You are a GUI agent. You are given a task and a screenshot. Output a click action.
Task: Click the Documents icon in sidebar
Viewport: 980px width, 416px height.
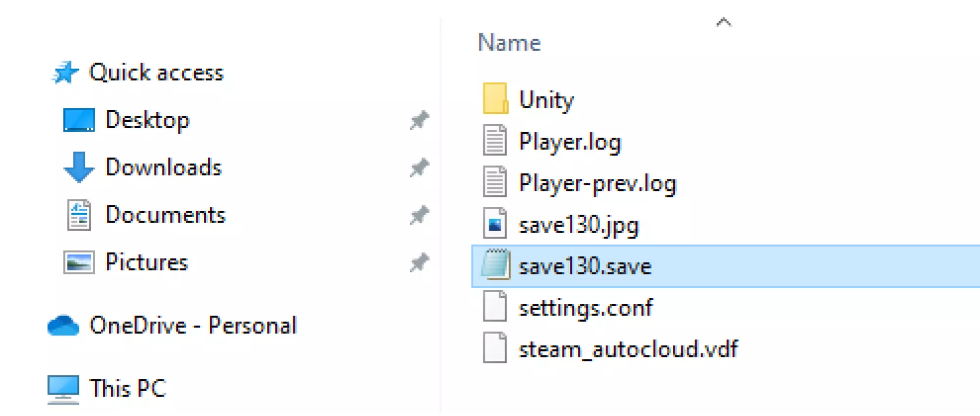[x=79, y=215]
